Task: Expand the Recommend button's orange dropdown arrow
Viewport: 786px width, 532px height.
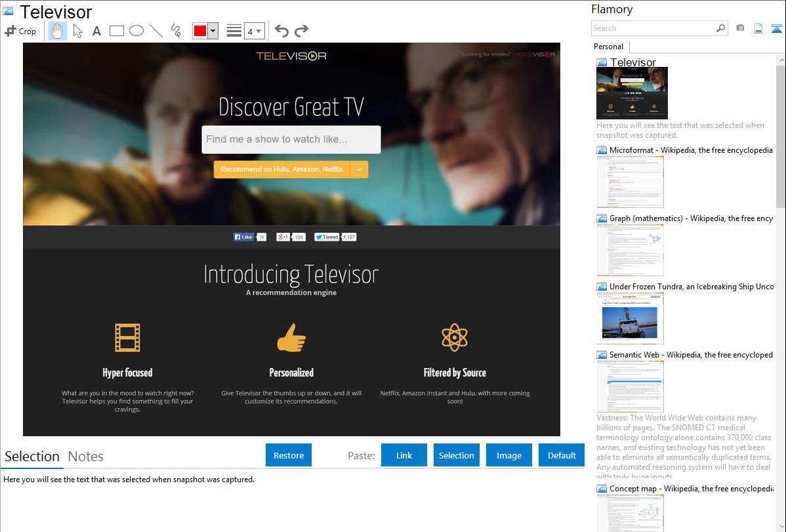Action: pyautogui.click(x=359, y=169)
